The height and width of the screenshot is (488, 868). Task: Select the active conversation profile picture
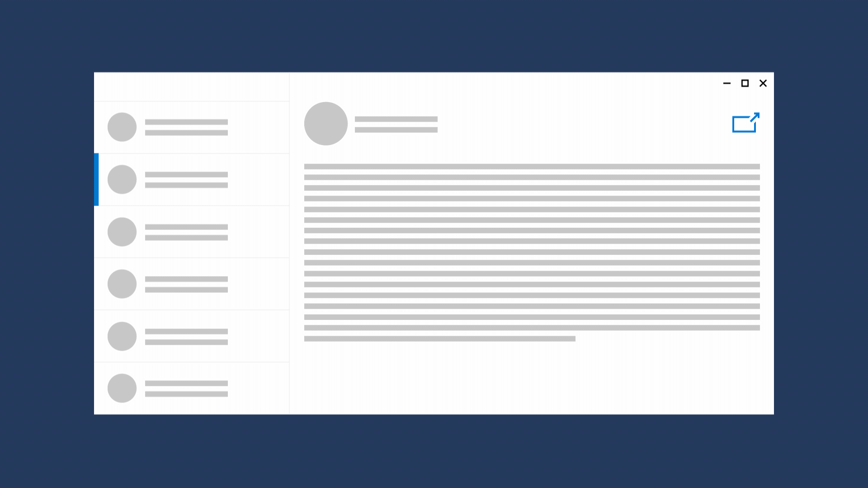point(122,179)
